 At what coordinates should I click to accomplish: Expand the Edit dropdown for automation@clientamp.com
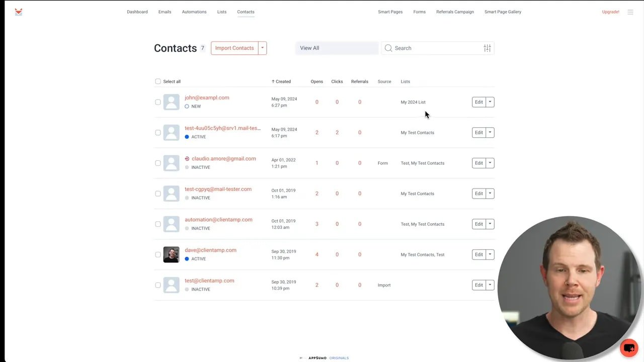coord(490,224)
